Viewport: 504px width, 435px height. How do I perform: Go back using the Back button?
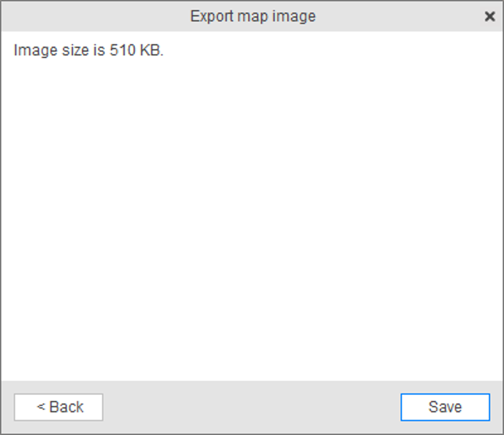[59, 407]
